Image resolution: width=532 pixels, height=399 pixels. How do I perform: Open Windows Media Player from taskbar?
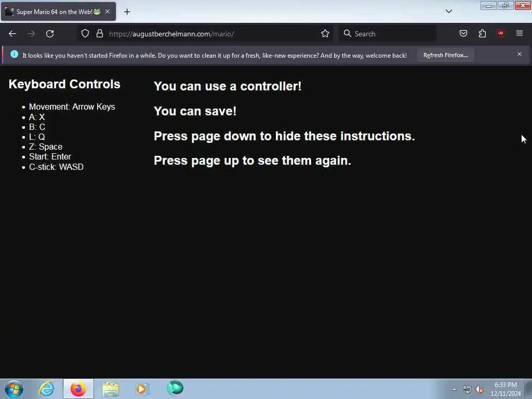(x=142, y=389)
